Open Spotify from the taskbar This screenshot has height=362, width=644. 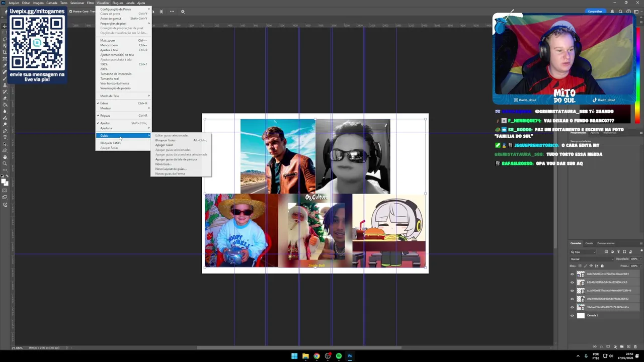(x=339, y=356)
